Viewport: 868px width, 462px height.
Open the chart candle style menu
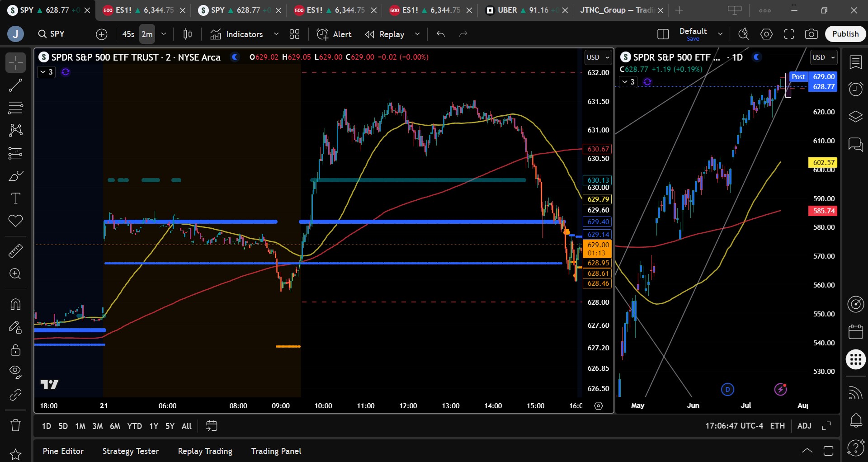(188, 34)
